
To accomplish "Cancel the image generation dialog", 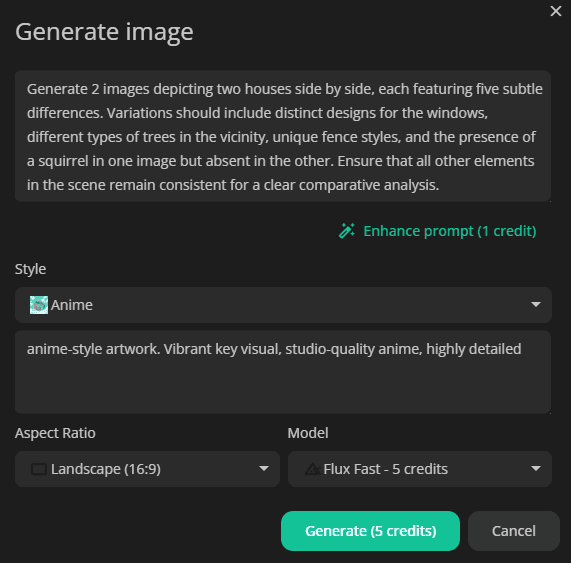I will pyautogui.click(x=514, y=531).
